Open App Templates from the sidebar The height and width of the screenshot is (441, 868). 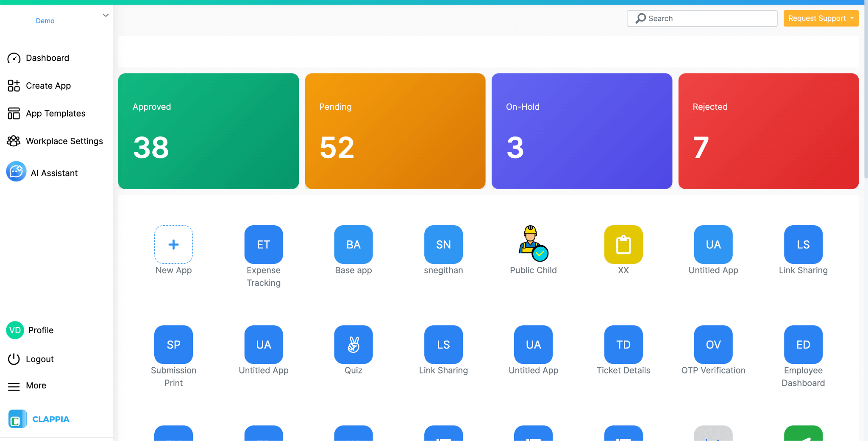[x=55, y=113]
